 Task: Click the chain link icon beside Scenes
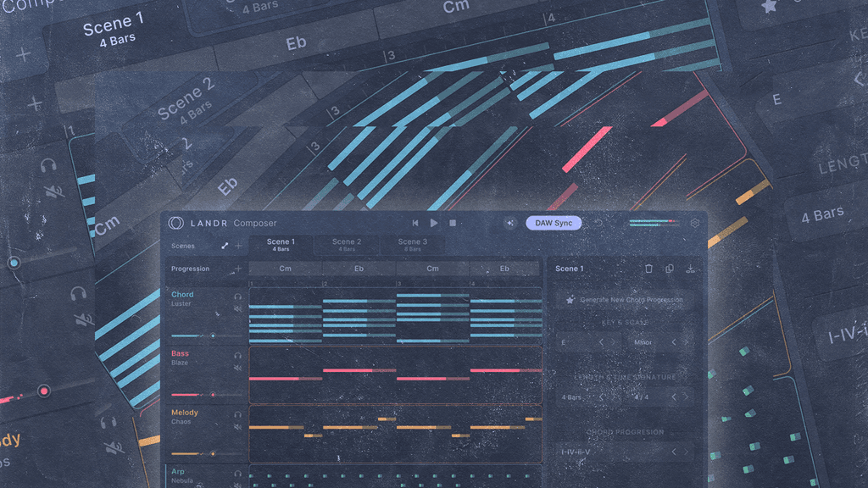225,246
